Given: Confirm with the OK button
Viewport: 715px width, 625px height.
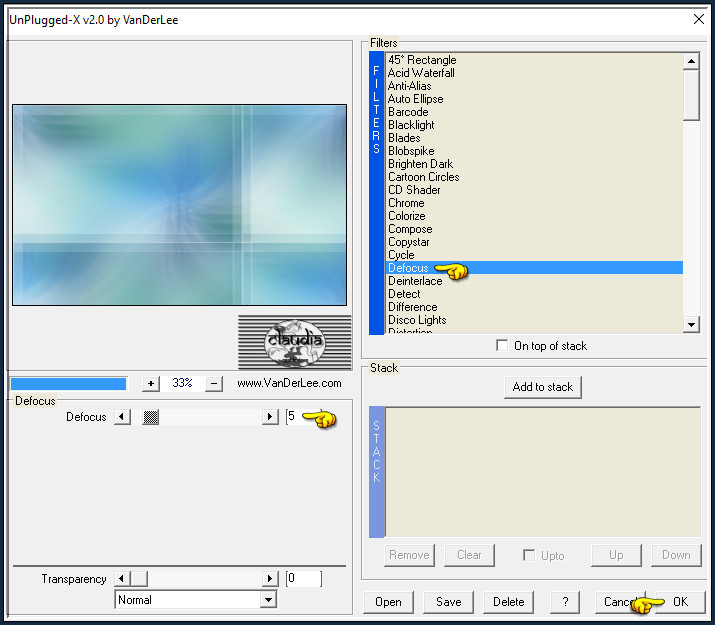Looking at the screenshot, I should (680, 602).
